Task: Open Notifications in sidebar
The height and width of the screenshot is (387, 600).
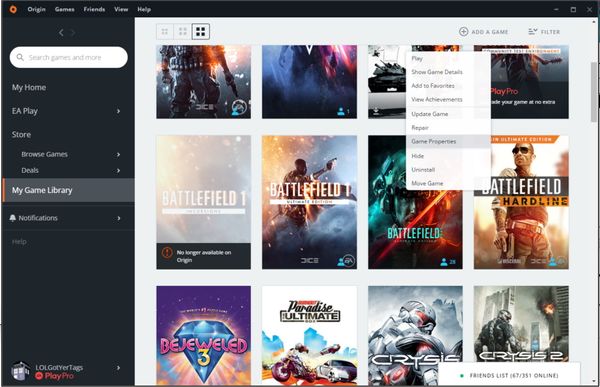Action: tap(38, 218)
